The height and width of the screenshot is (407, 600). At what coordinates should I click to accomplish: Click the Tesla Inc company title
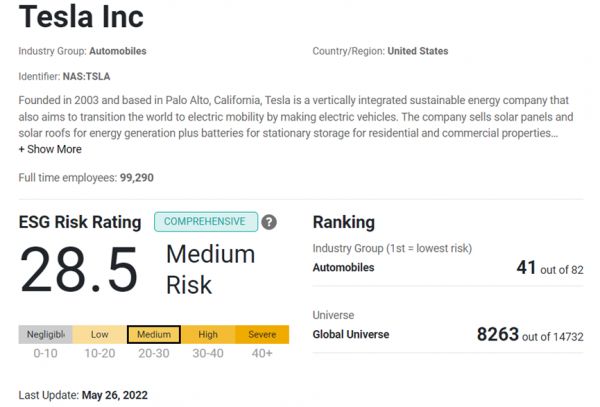coord(81,18)
